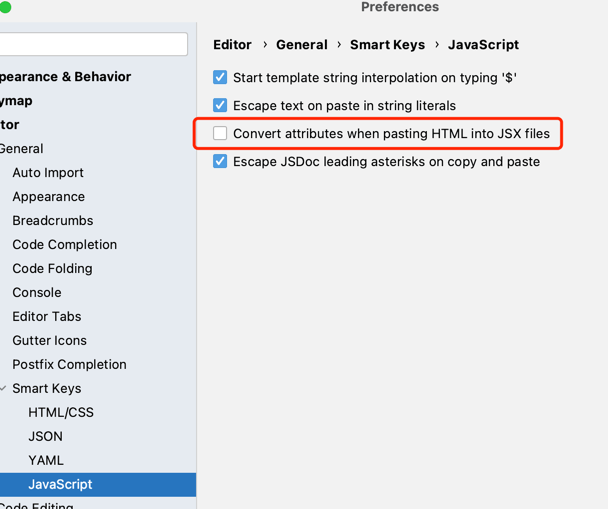Uncheck Escape JSDoc leading asterisks checkbox
The width and height of the screenshot is (608, 509).
click(x=220, y=161)
